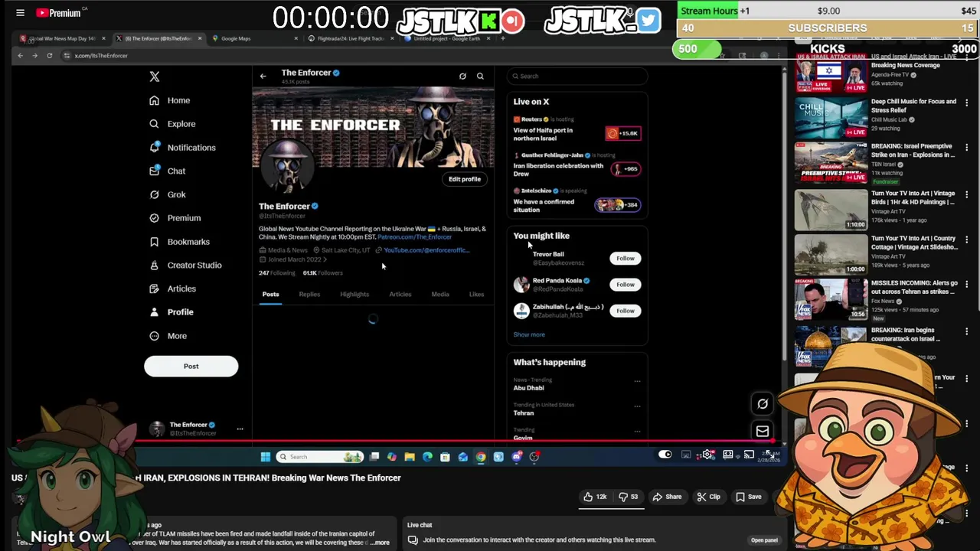Image resolution: width=980 pixels, height=551 pixels.
Task: Select the Articles tab on the profile
Action: tap(400, 295)
